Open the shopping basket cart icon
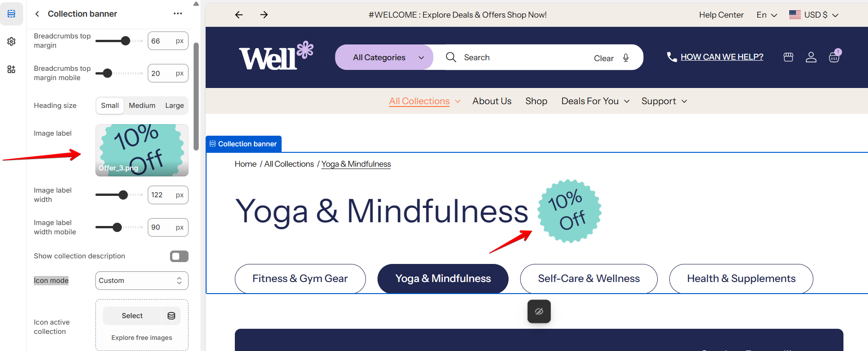The image size is (868, 351). [834, 56]
